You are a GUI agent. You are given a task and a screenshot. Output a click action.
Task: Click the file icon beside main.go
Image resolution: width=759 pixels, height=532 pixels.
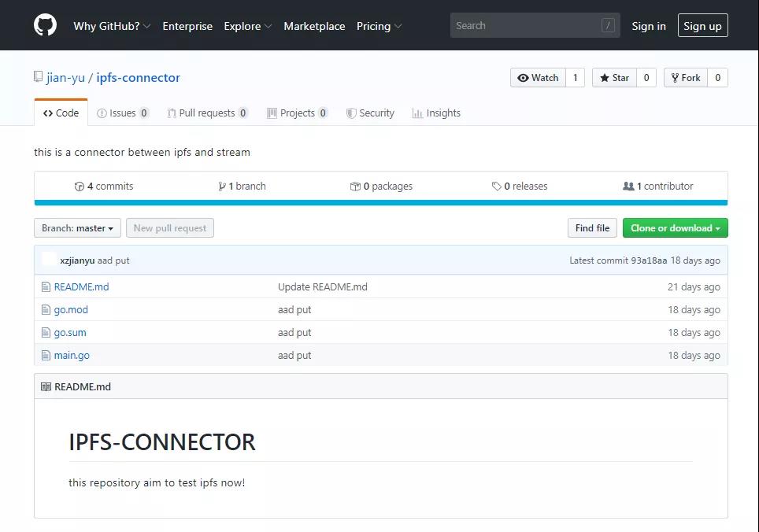click(x=46, y=355)
